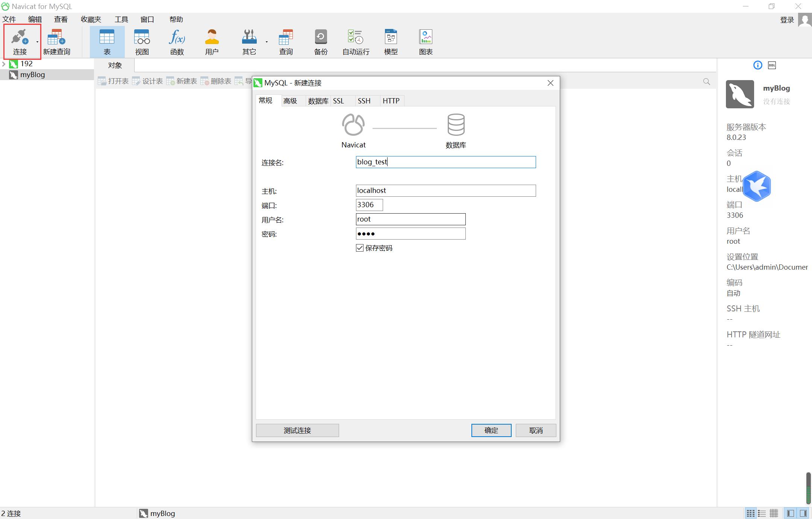
Task: Open the Model (模型) section
Action: coord(391,41)
